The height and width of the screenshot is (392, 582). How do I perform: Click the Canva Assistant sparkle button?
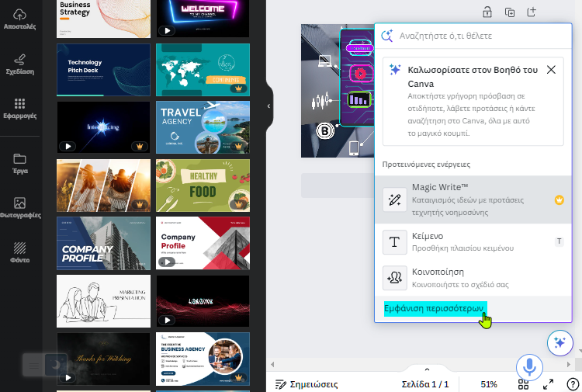click(x=559, y=342)
